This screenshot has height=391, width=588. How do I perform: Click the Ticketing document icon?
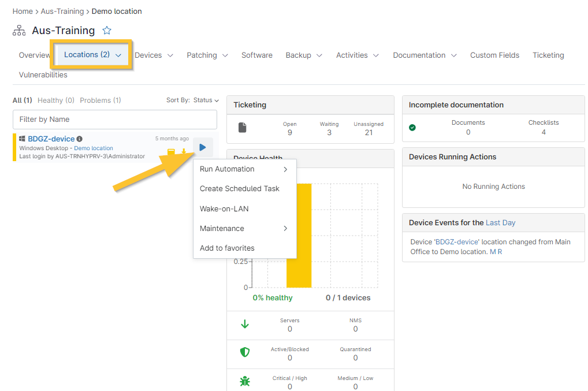tap(243, 128)
